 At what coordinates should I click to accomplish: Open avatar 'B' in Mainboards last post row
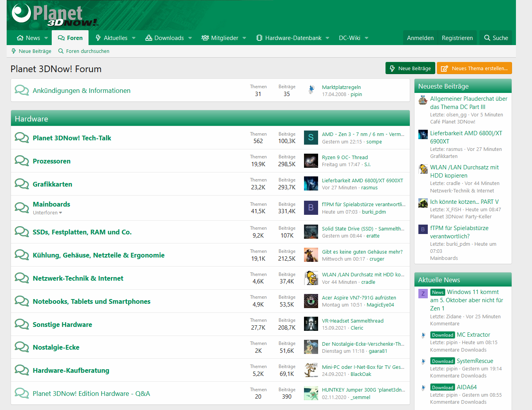[311, 208]
